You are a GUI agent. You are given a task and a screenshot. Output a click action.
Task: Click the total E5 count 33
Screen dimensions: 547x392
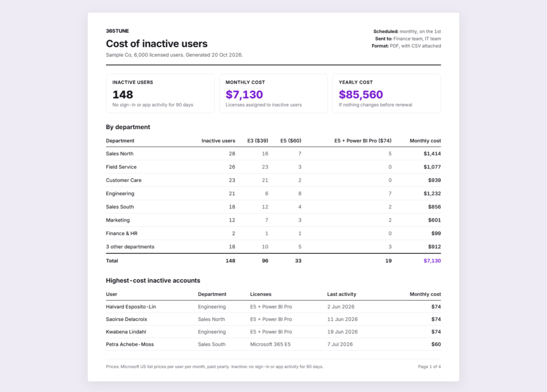coord(298,261)
